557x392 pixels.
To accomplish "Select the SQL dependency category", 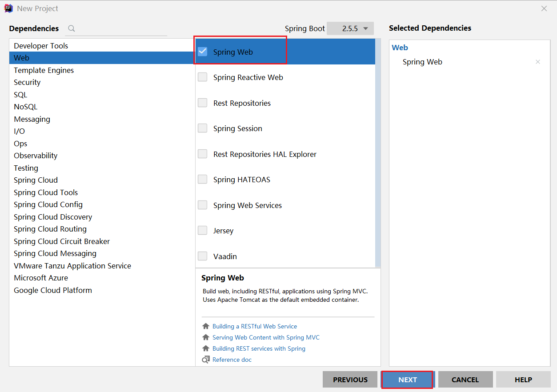I will click(20, 95).
